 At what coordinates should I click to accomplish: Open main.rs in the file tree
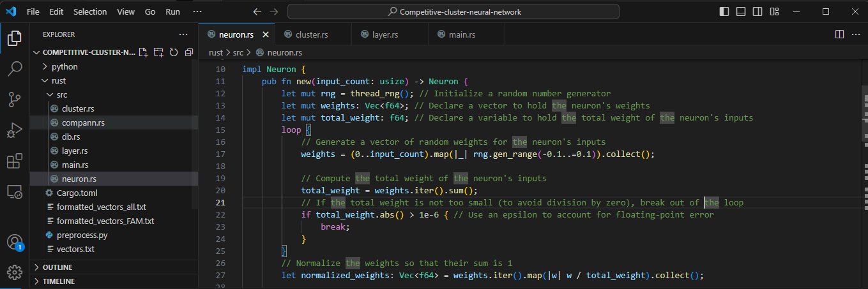(x=114, y=165)
